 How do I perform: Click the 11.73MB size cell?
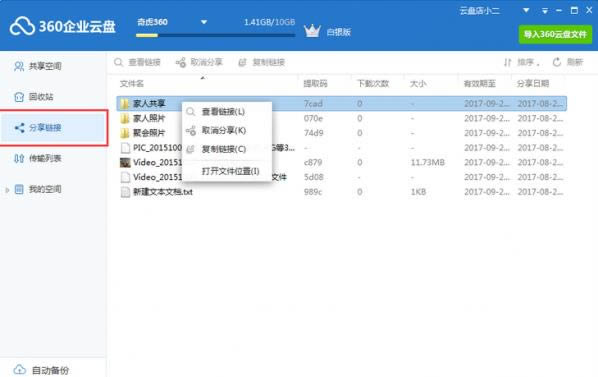(x=428, y=163)
